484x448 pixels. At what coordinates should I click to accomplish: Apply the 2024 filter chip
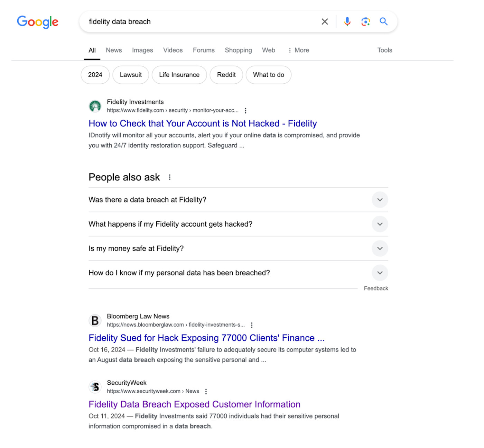[x=95, y=75]
